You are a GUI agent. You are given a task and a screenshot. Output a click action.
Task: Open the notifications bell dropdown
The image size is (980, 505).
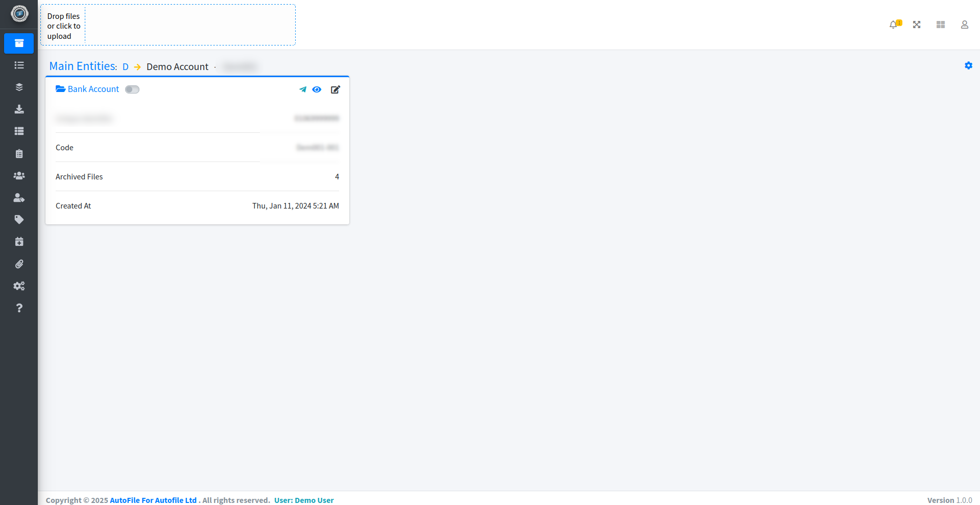(x=893, y=25)
